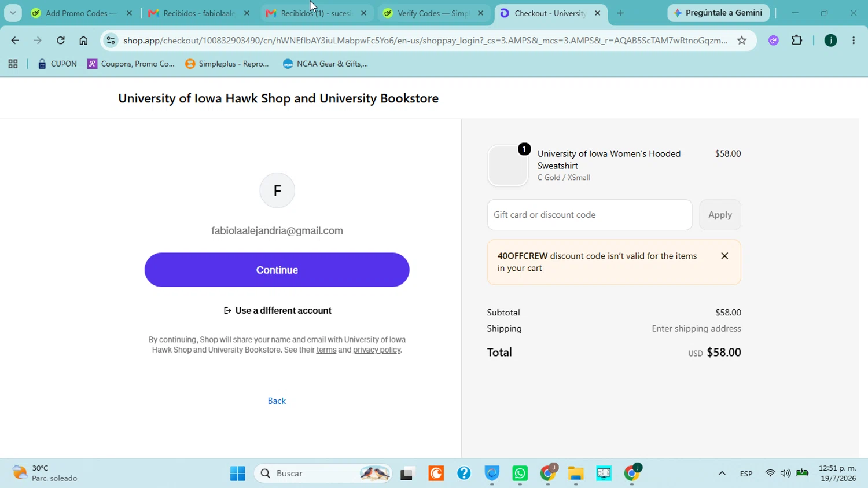This screenshot has width=868, height=488.
Task: Open the Windows Start menu
Action: click(237, 474)
